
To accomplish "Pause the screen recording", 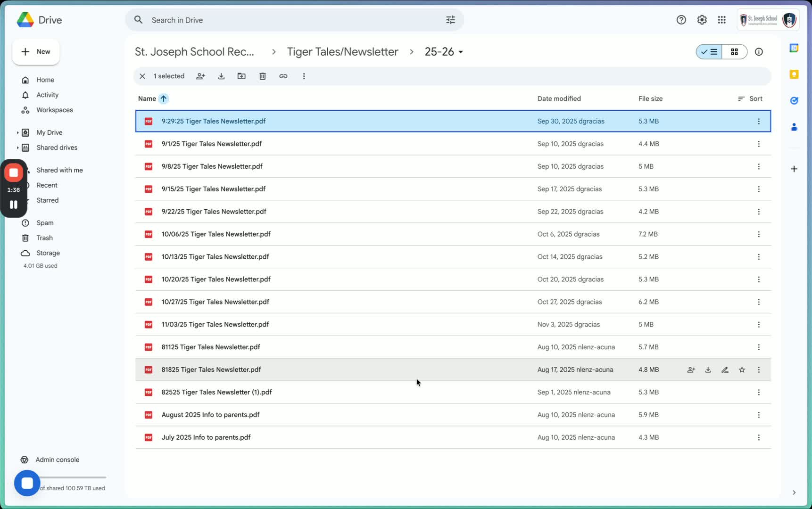I will tap(14, 205).
